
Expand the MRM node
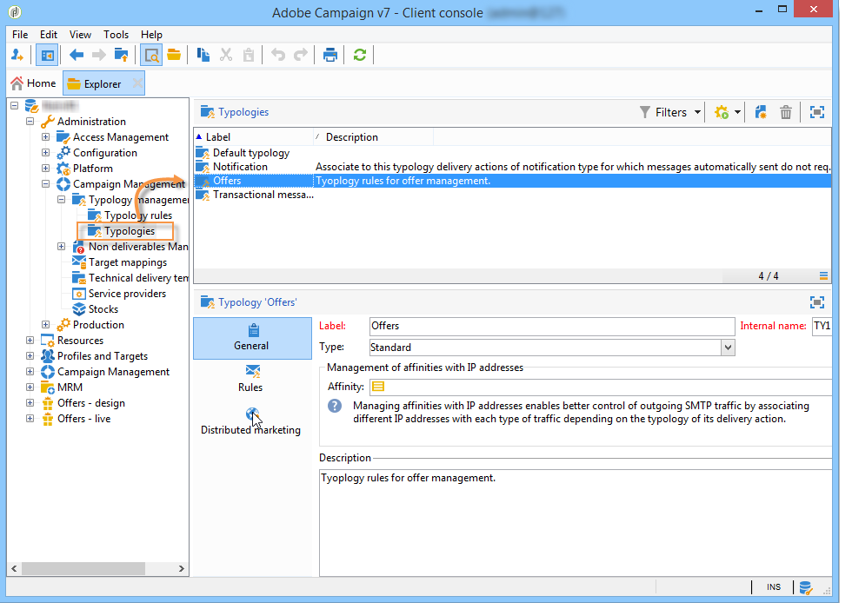point(30,387)
